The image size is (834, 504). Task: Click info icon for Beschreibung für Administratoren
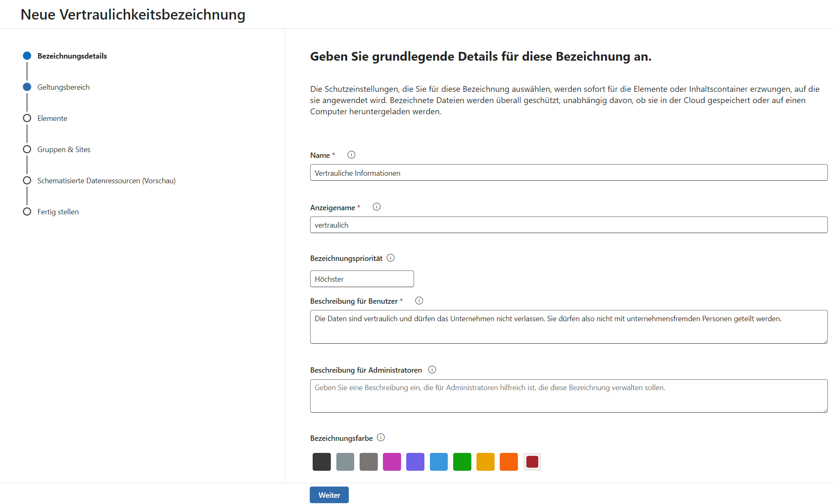point(432,370)
